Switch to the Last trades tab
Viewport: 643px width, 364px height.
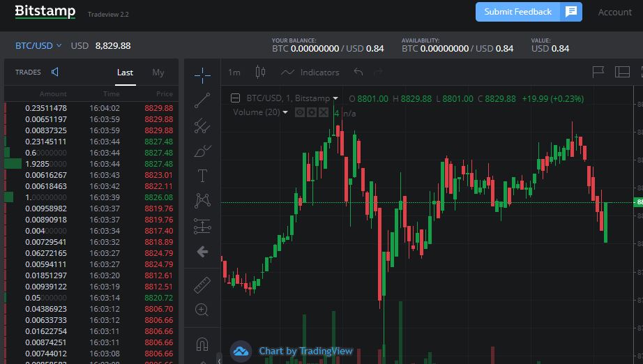[x=125, y=73]
